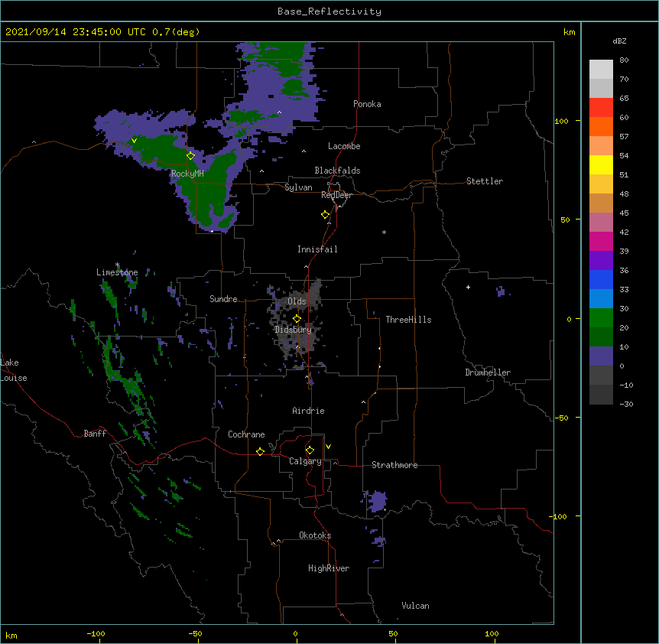This screenshot has width=659, height=644.
Task: Click the dBZ legend heading
Action: [x=619, y=41]
